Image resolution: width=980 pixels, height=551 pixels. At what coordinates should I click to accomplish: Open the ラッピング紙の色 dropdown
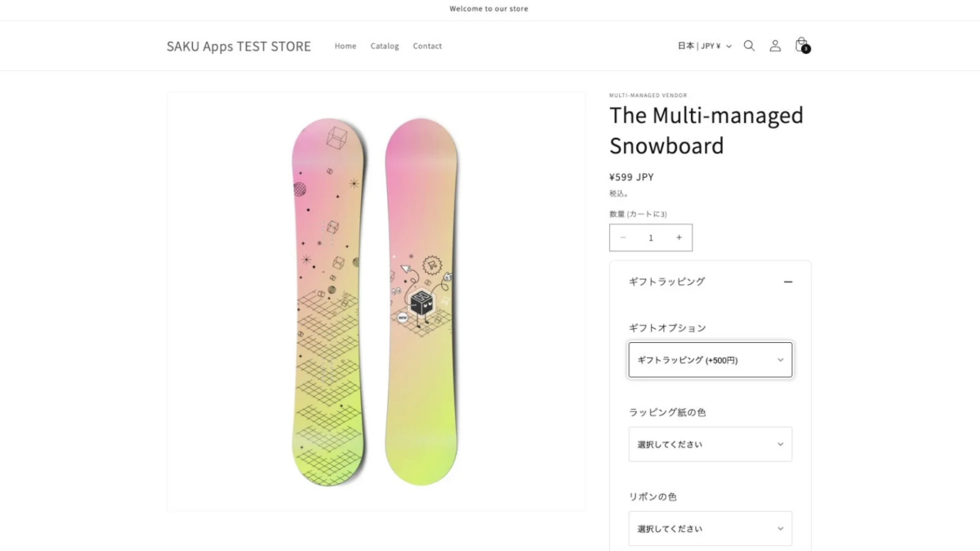(x=710, y=444)
